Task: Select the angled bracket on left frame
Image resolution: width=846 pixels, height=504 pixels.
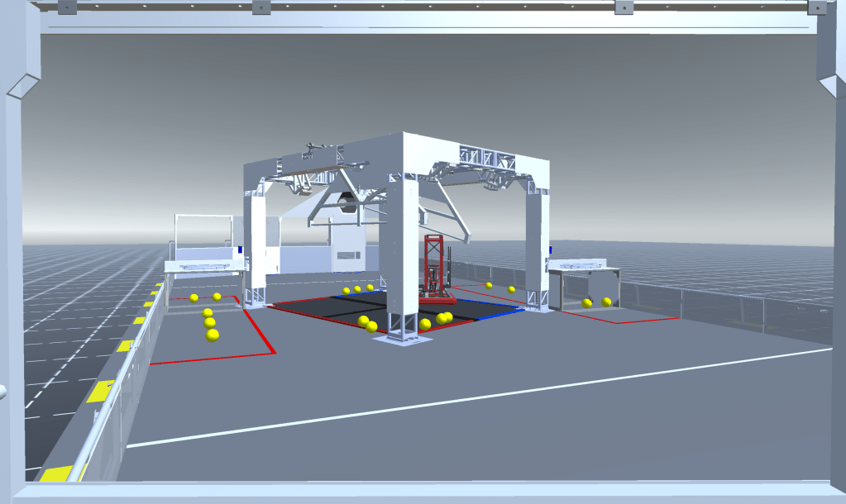Action: pos(23,86)
